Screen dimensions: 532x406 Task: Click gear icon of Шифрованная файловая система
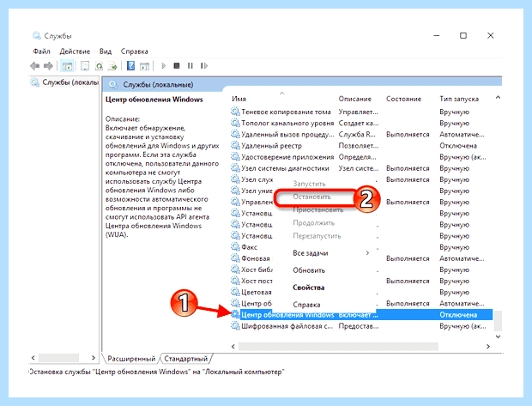(x=235, y=326)
